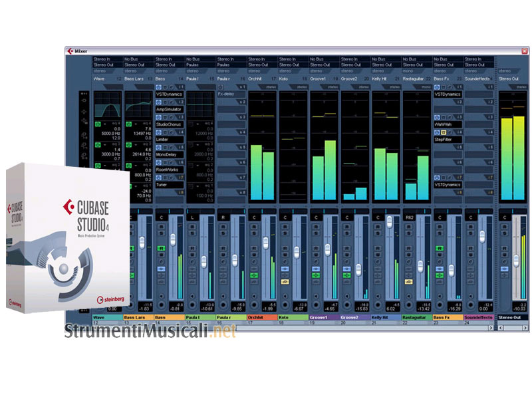This screenshot has width=532, height=399.
Task: Click the yellow edit icon on Rastaguitar channel
Action: [x=408, y=282]
